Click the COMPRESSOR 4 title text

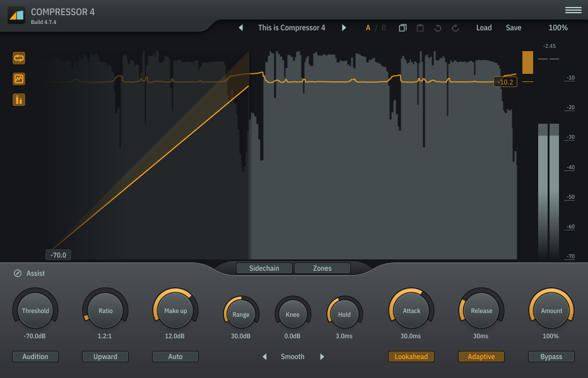point(62,12)
